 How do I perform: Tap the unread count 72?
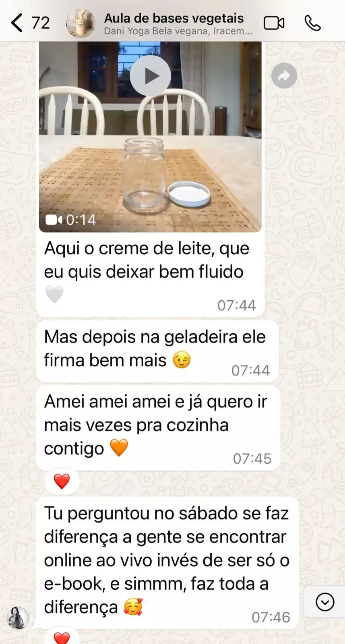[x=41, y=23]
